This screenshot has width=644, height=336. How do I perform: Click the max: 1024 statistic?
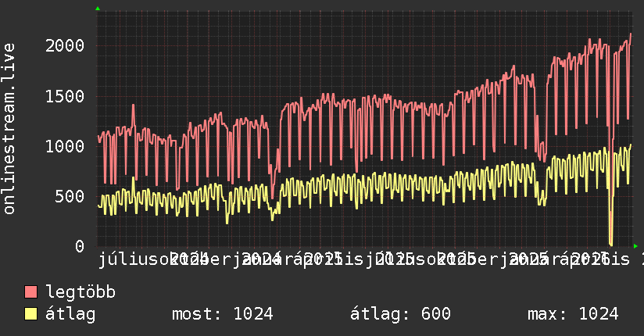[x=573, y=314]
